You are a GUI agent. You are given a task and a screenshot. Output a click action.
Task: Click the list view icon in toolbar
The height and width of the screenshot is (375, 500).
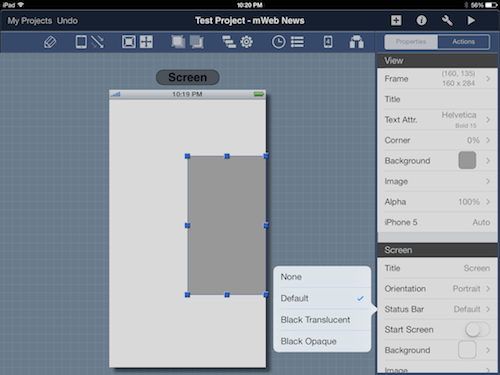[297, 42]
